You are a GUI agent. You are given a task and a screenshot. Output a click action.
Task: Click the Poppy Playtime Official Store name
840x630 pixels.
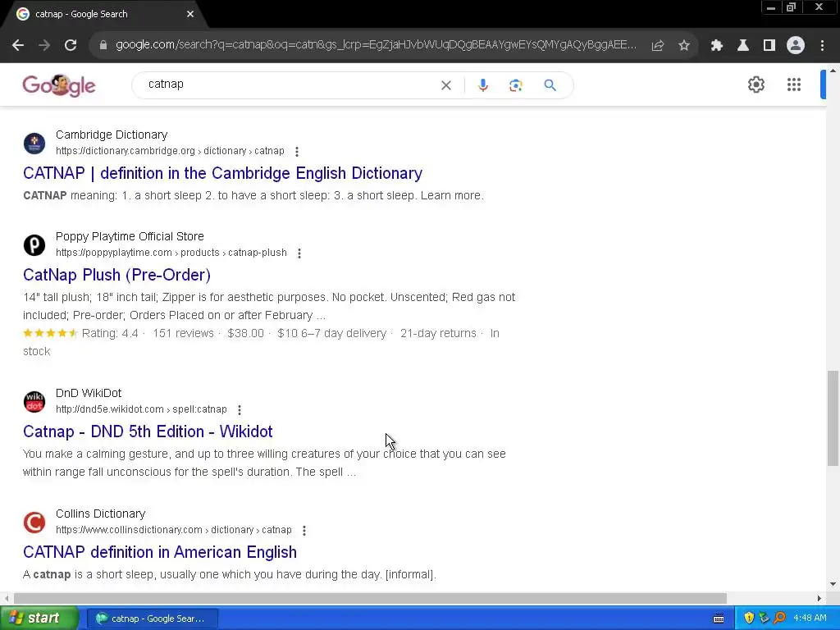point(130,236)
